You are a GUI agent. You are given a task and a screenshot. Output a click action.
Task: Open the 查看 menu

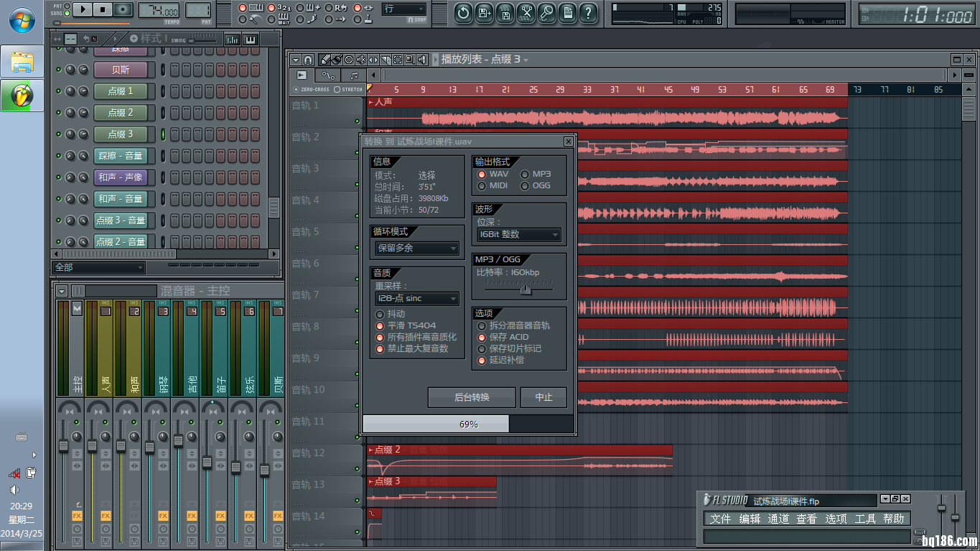806,519
